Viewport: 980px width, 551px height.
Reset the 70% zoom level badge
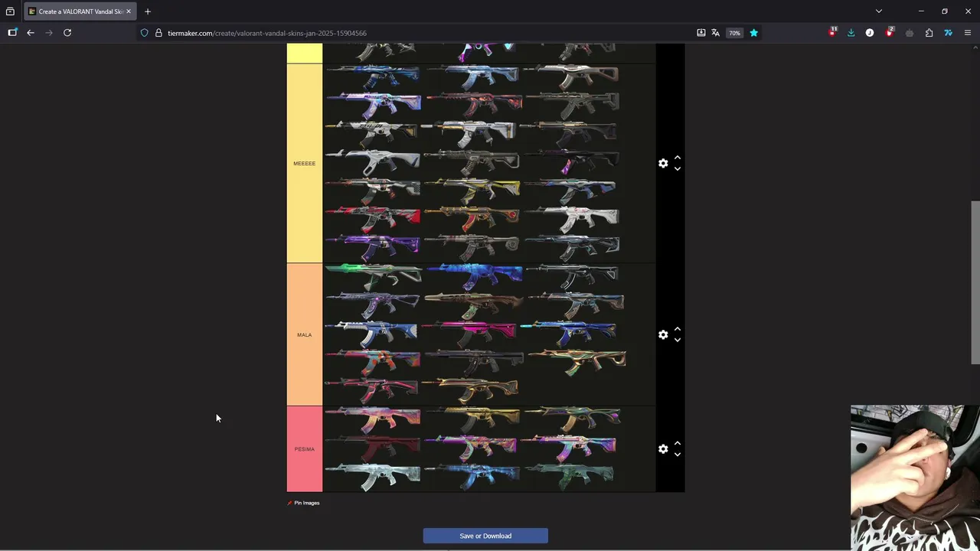[x=734, y=33]
